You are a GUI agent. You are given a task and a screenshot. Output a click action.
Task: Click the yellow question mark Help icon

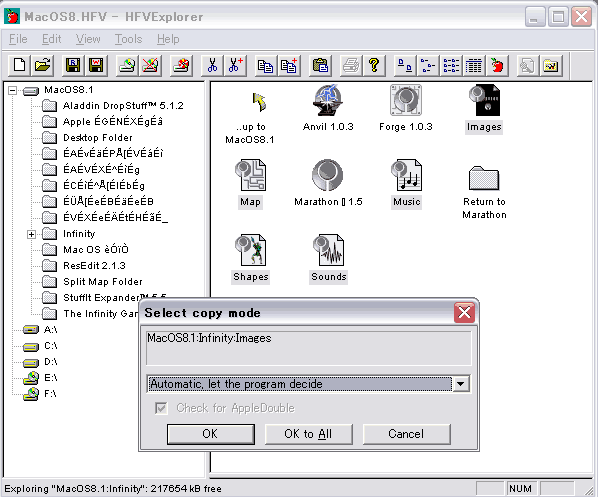point(374,65)
